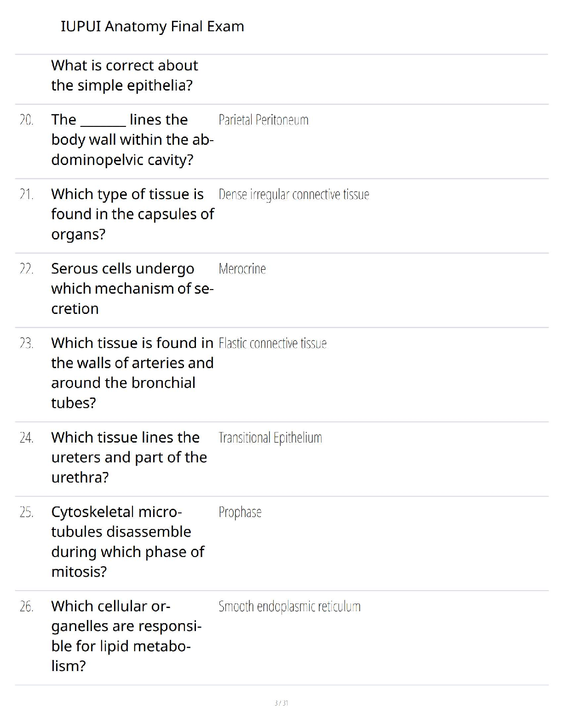
Task: Click the ureters and urethra question
Action: 129,457
